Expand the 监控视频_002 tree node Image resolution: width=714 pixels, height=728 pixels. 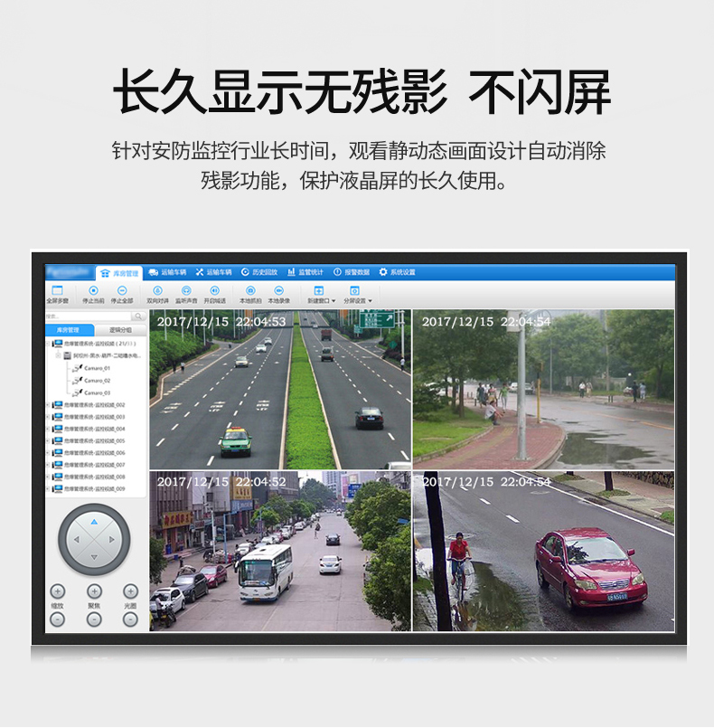click(48, 405)
